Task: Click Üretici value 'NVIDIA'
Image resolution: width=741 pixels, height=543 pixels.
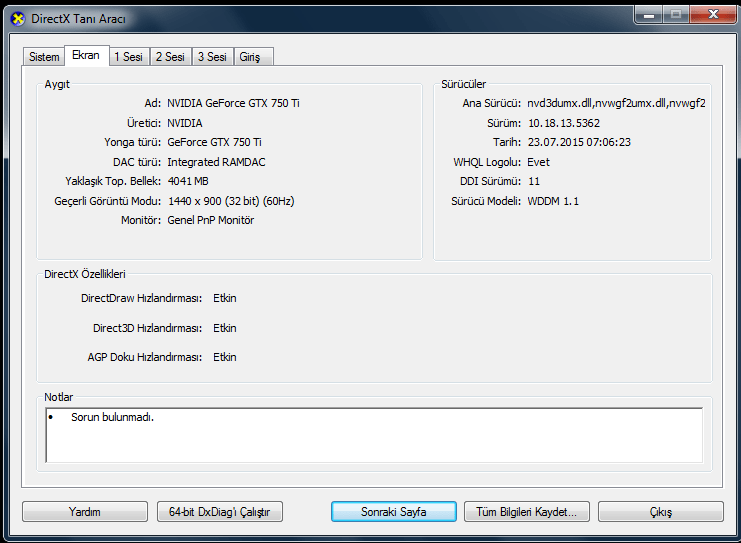Action: [185, 123]
